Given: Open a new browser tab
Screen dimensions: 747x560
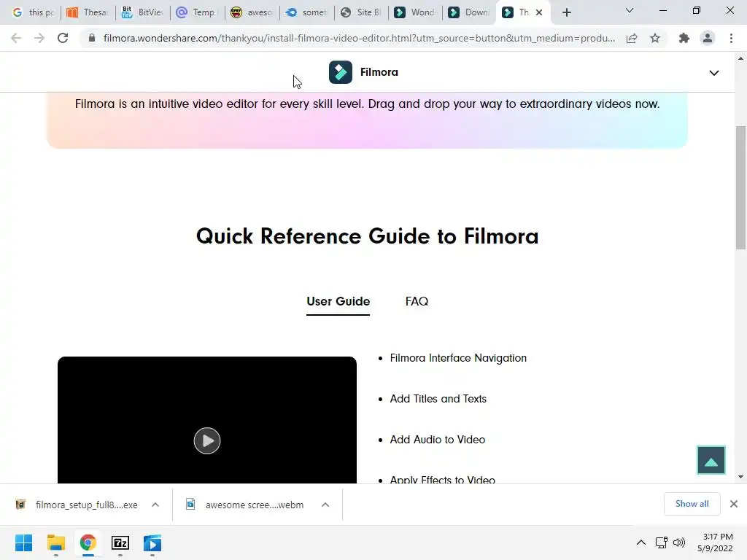Looking at the screenshot, I should pos(566,12).
